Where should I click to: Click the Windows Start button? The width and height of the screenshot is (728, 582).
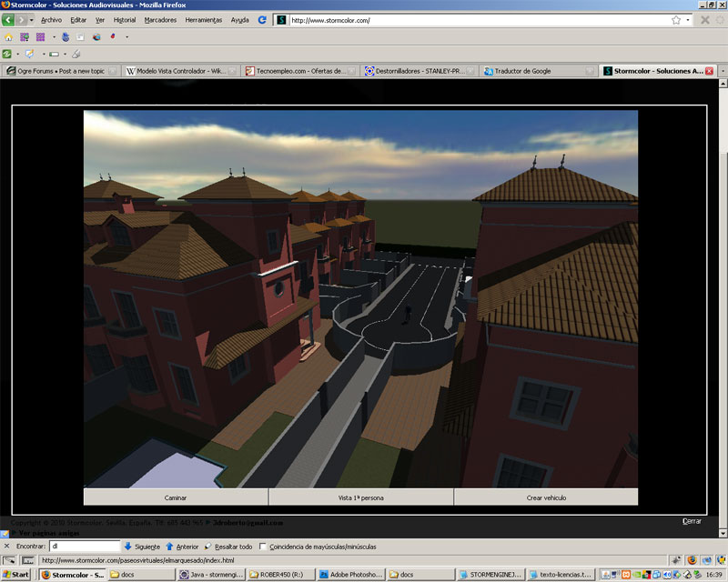[15, 575]
